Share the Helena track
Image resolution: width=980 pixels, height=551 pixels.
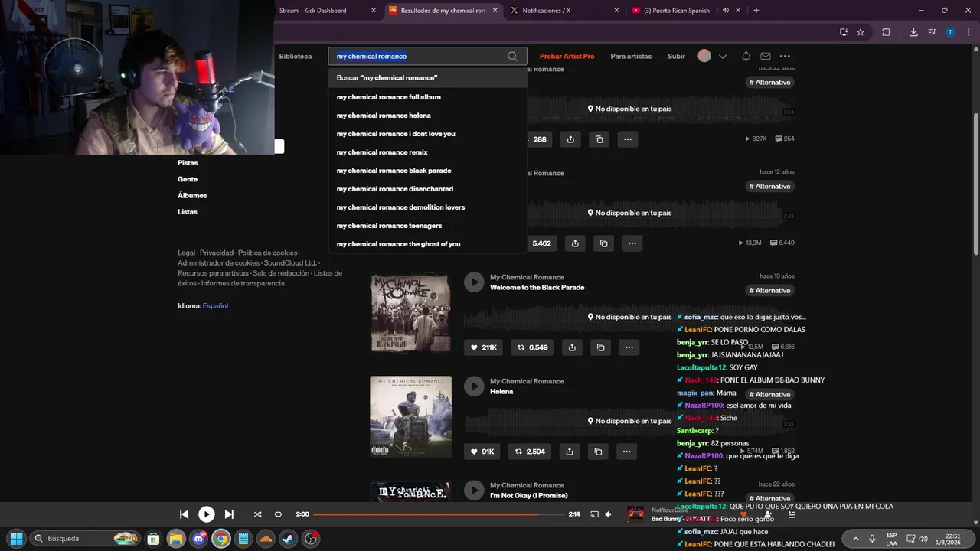pyautogui.click(x=570, y=452)
